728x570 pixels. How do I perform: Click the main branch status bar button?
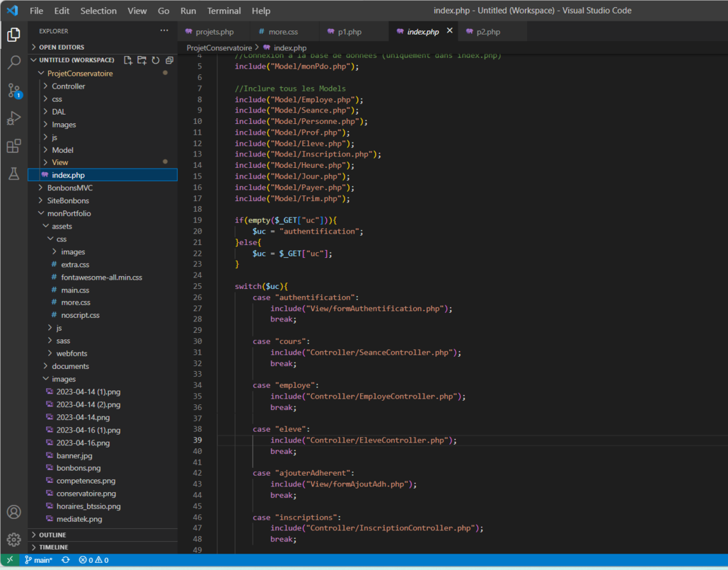point(38,560)
